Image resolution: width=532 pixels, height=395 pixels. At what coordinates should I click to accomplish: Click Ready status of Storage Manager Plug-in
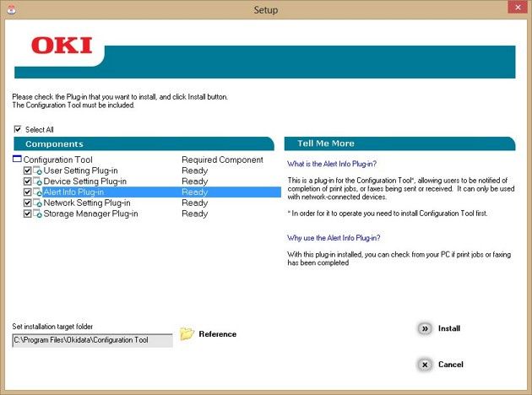195,214
